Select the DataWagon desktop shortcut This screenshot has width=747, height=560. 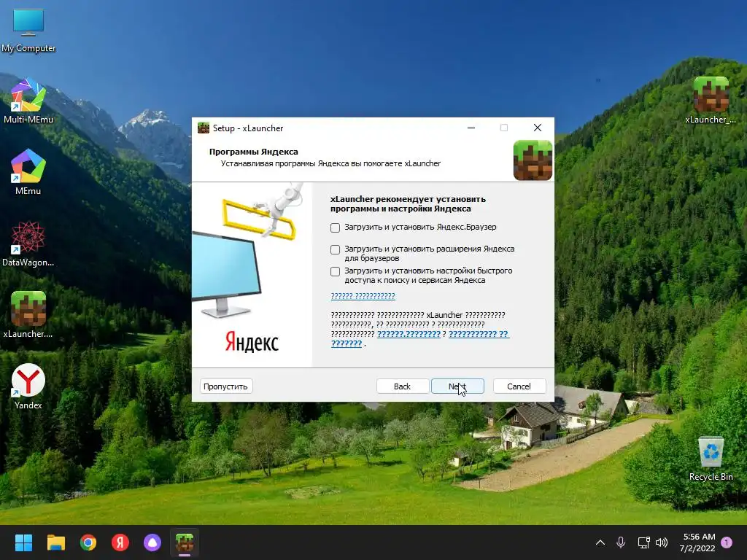pyautogui.click(x=28, y=244)
